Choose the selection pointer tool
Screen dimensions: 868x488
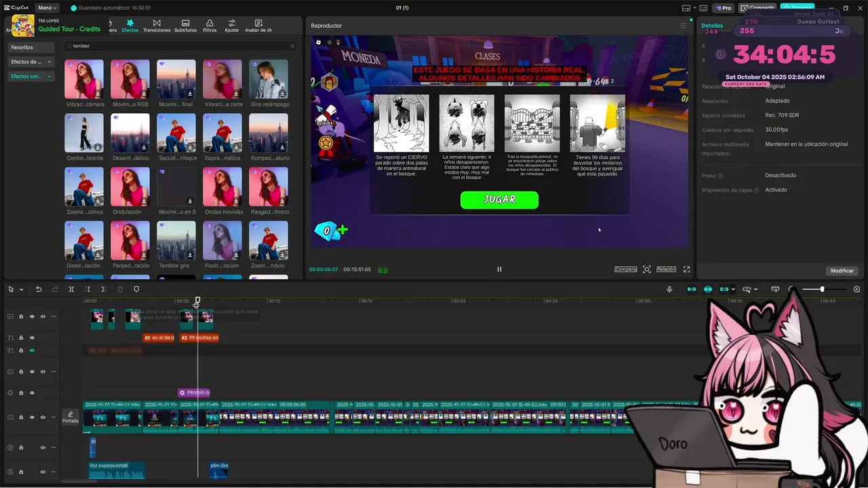(11, 289)
